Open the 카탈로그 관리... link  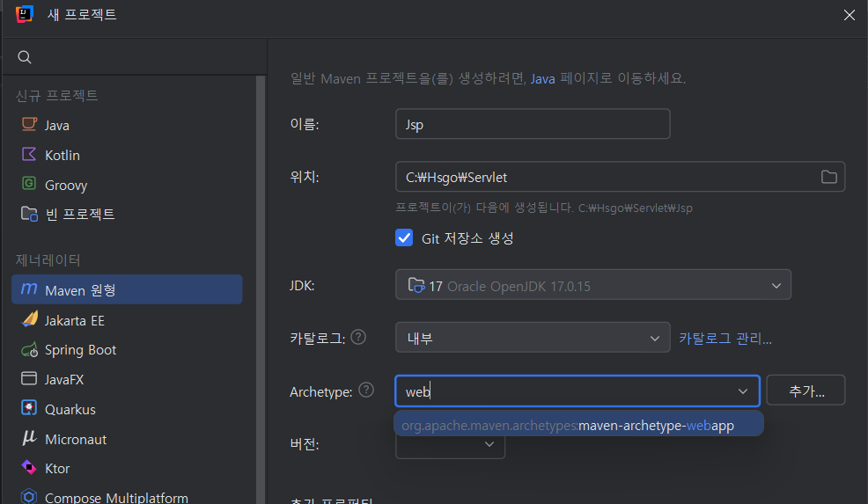(x=725, y=338)
